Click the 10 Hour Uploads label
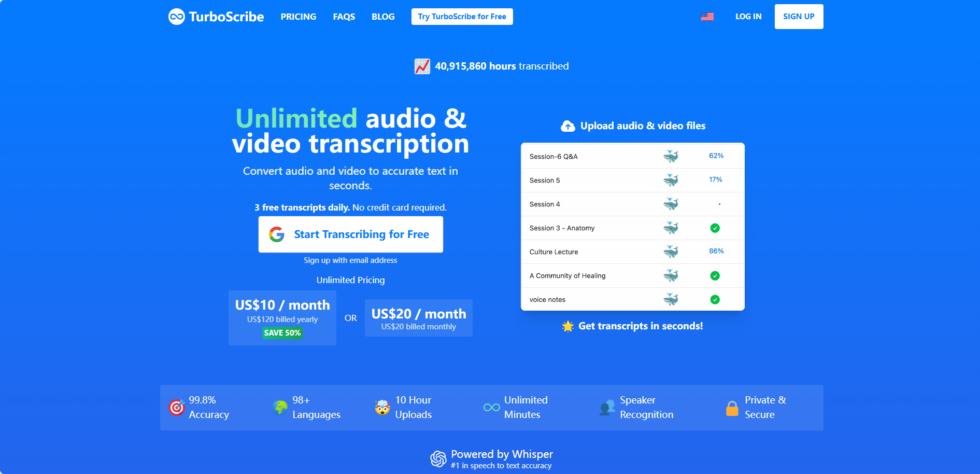This screenshot has width=980, height=474. [414, 408]
